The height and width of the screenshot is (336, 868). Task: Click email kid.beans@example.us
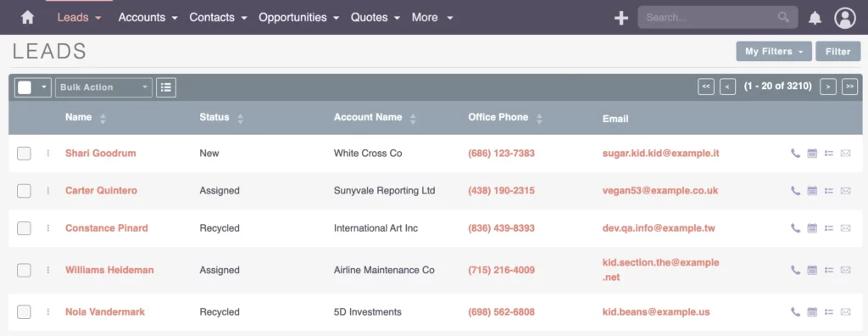[x=656, y=311]
